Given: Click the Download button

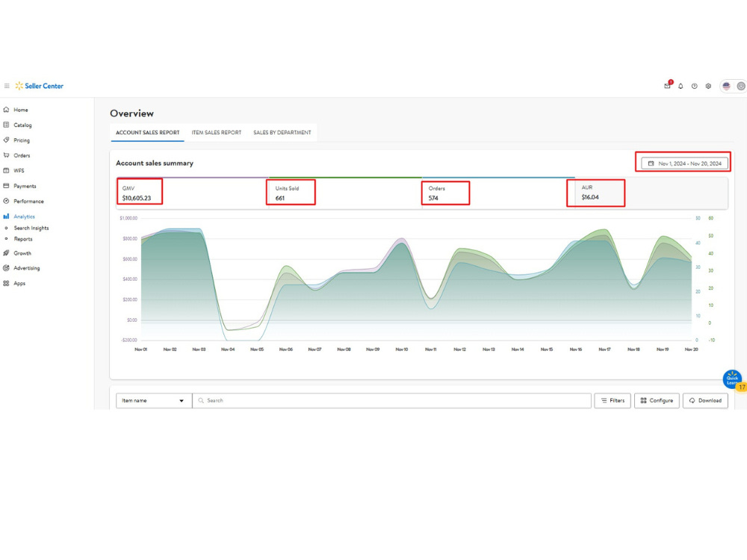Looking at the screenshot, I should pos(706,400).
